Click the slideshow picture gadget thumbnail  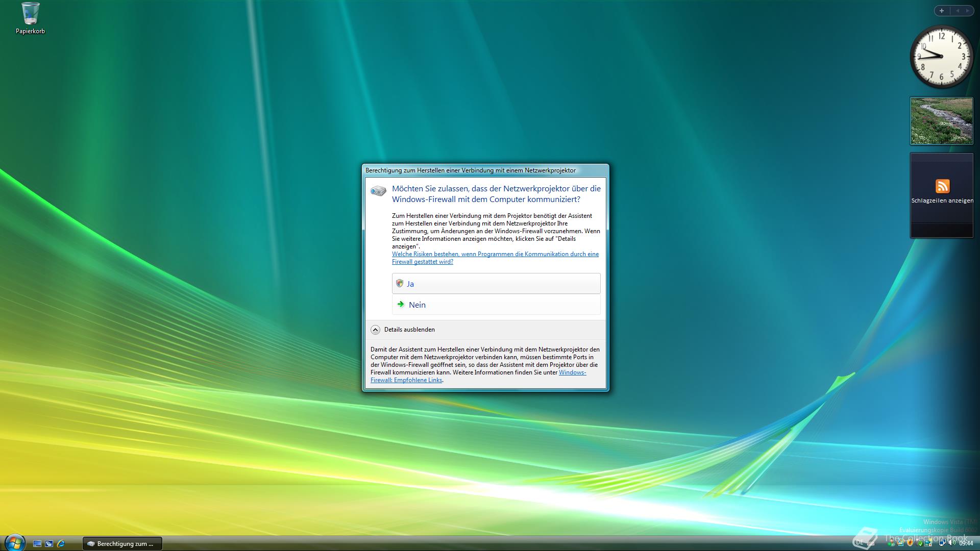pyautogui.click(x=941, y=121)
